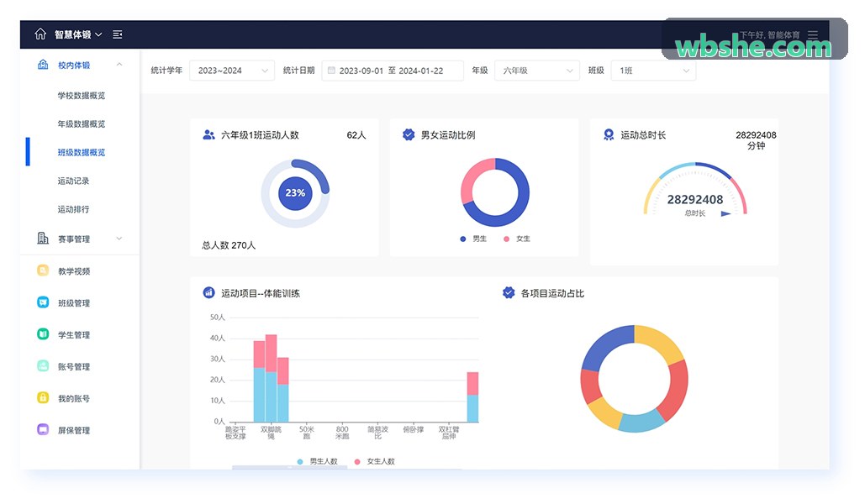Click the 教学视频 orange icon
This screenshot has height=504, width=865.
point(43,270)
